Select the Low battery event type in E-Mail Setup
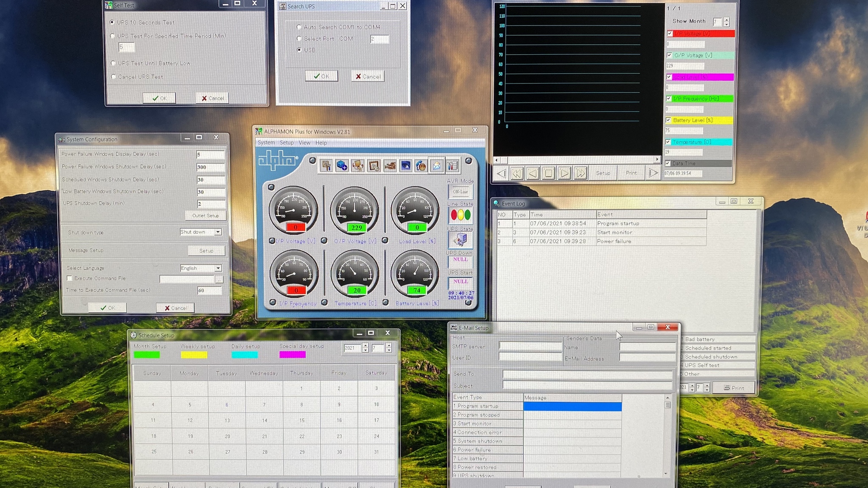This screenshot has width=868, height=488. [488, 458]
